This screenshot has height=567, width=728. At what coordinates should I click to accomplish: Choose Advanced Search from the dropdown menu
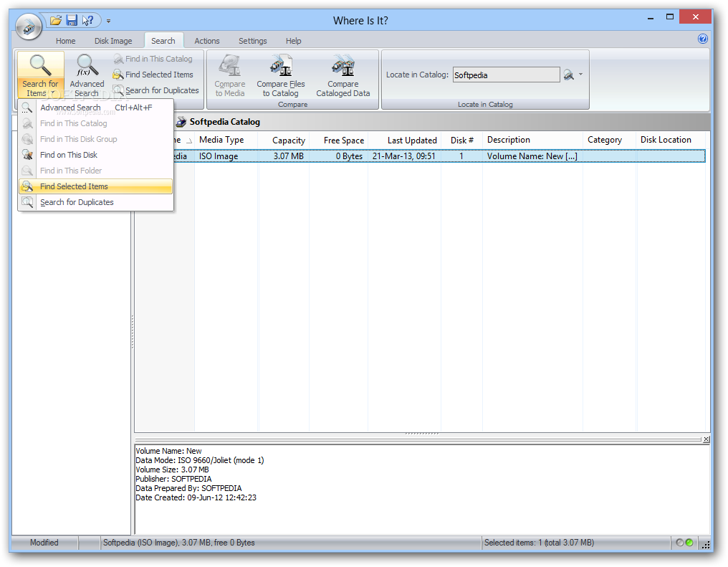(95, 108)
